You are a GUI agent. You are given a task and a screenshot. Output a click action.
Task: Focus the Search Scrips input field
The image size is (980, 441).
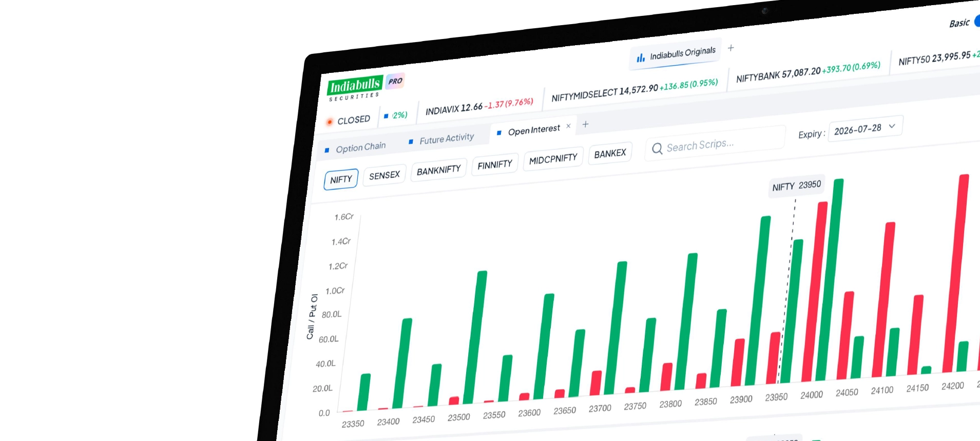(x=716, y=144)
